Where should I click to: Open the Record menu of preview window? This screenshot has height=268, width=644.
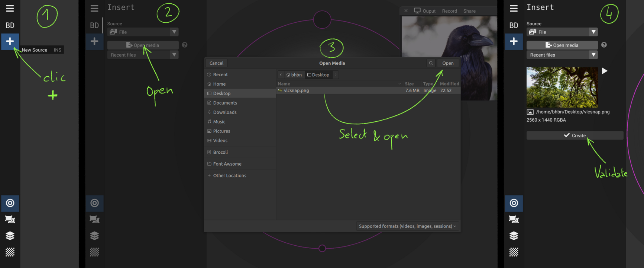pos(449,11)
